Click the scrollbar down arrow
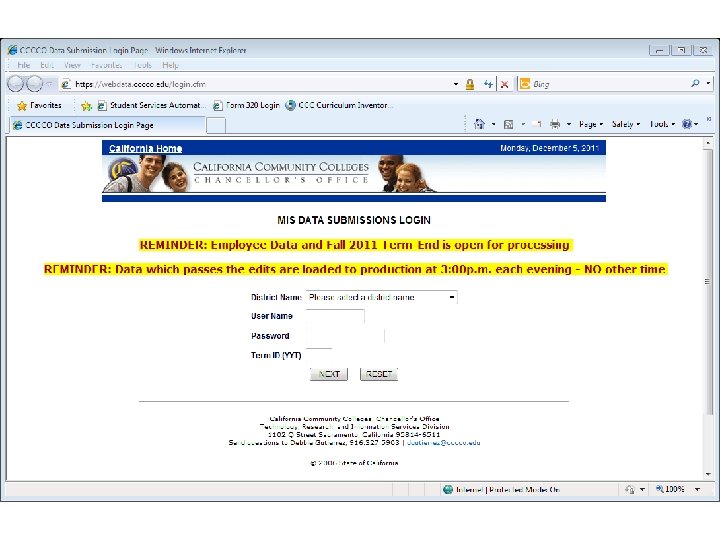The image size is (720, 540). [x=708, y=474]
